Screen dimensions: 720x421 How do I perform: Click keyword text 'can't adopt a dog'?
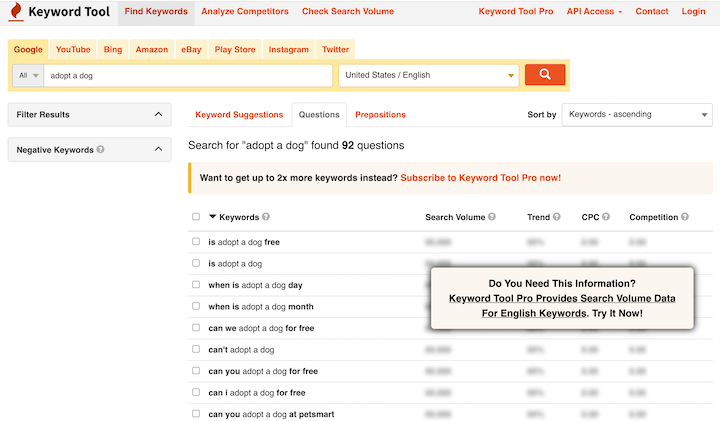point(241,350)
